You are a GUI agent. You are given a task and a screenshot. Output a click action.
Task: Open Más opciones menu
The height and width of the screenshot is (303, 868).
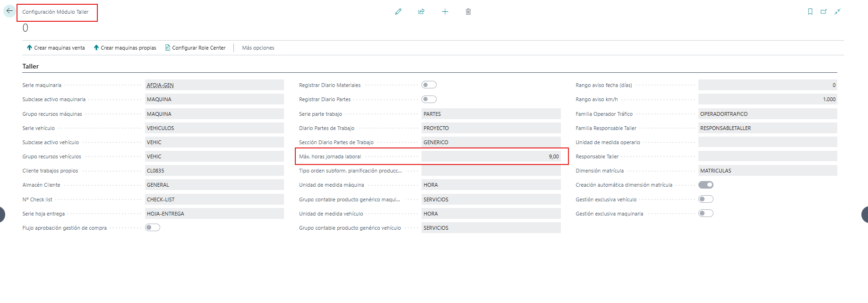point(258,48)
